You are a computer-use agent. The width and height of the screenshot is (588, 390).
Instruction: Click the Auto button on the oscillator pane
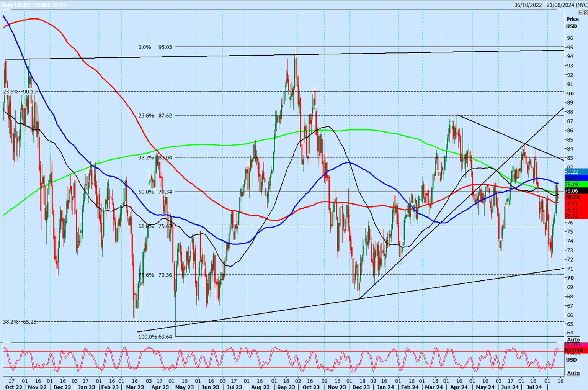573,373
